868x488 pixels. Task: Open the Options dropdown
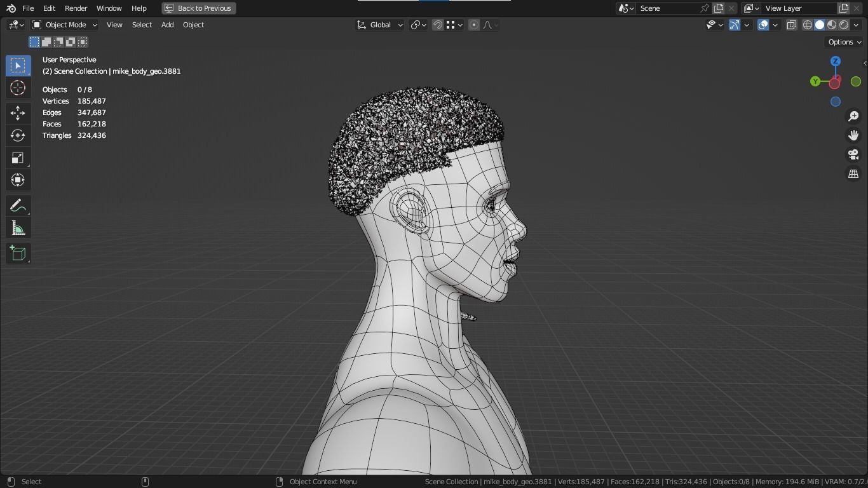pos(844,42)
